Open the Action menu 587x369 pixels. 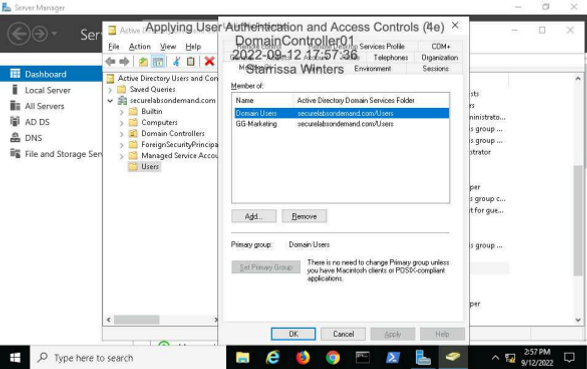(140, 46)
